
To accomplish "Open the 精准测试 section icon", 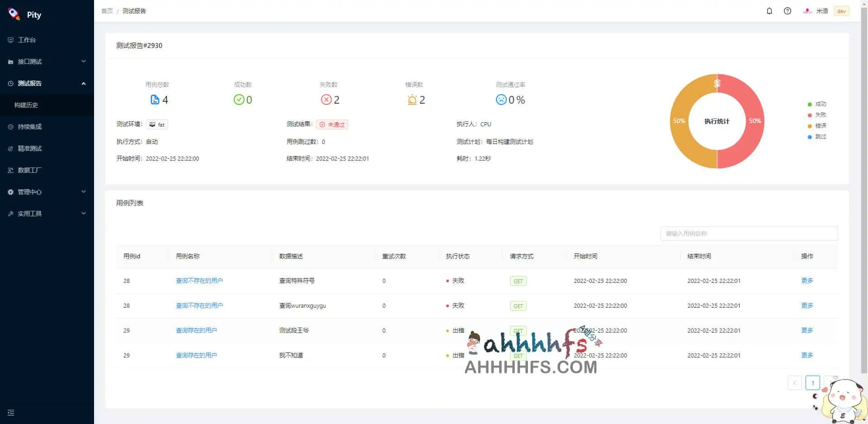I will click(x=10, y=148).
